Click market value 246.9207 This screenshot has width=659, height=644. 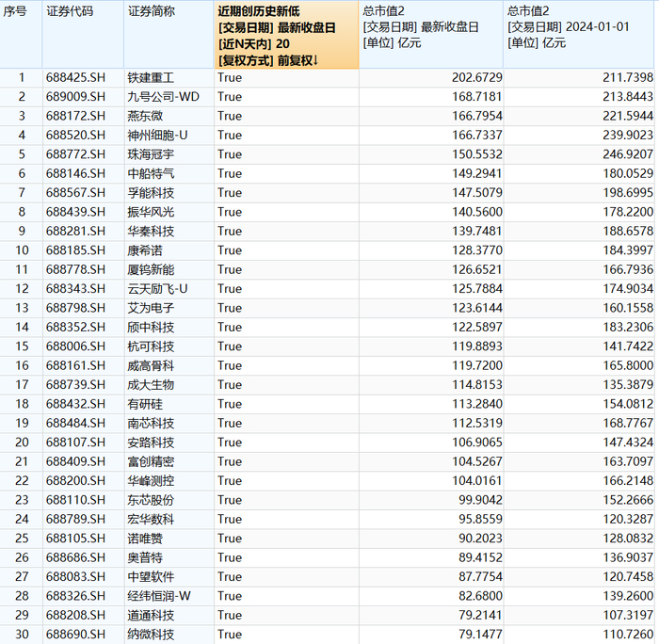coord(628,154)
